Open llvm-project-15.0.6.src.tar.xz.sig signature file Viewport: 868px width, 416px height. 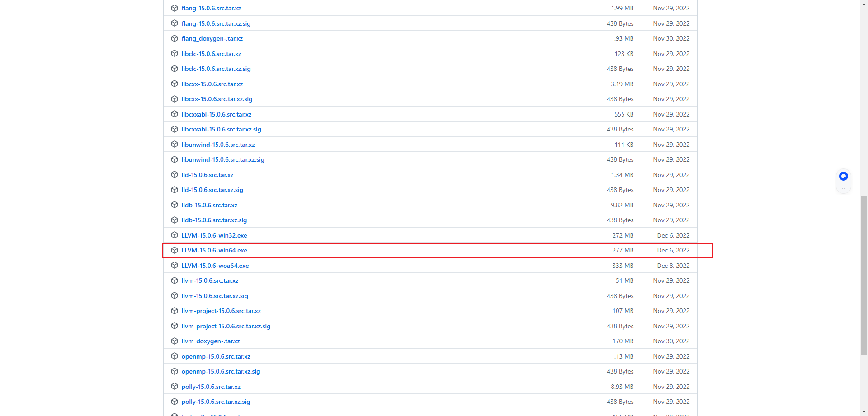pyautogui.click(x=226, y=326)
